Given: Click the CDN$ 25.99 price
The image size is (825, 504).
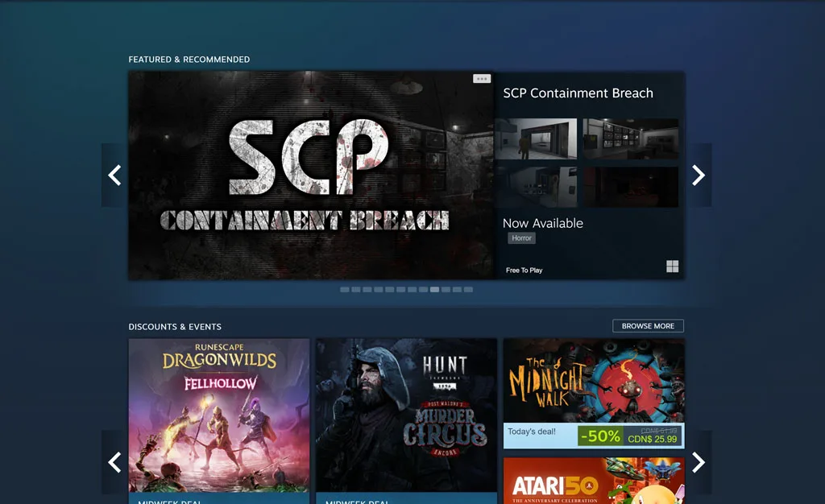Looking at the screenshot, I should (652, 439).
